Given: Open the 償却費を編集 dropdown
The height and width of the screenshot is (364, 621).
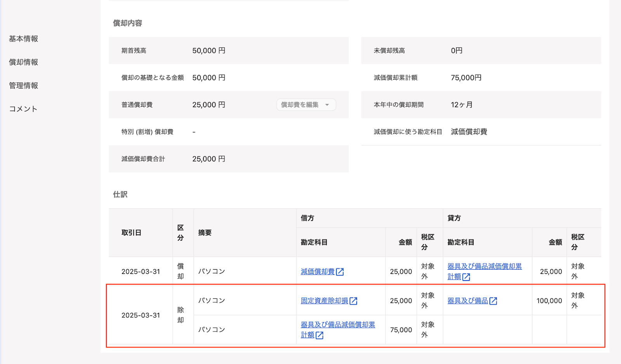Looking at the screenshot, I should (x=306, y=105).
